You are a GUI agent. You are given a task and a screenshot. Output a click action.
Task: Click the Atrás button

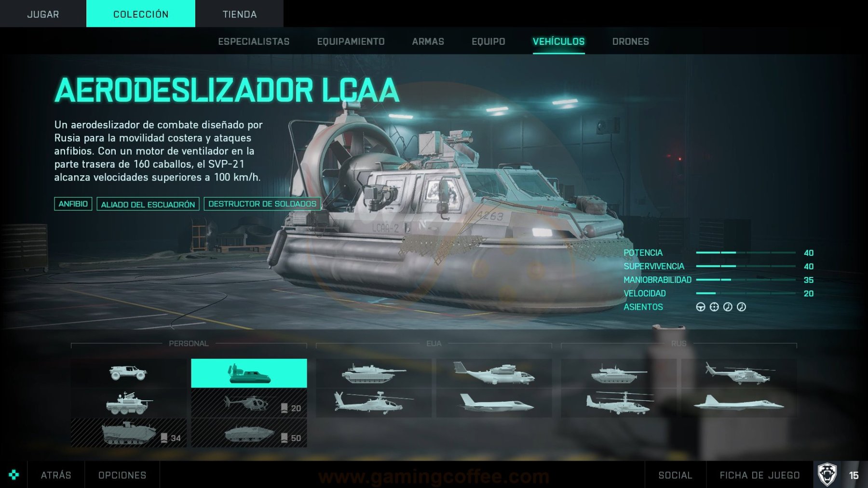(56, 475)
